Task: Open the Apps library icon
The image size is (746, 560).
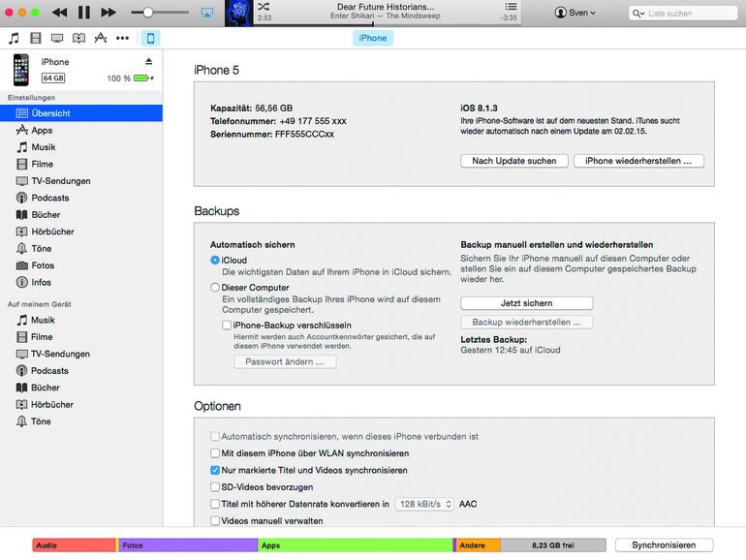Action: click(x=101, y=38)
